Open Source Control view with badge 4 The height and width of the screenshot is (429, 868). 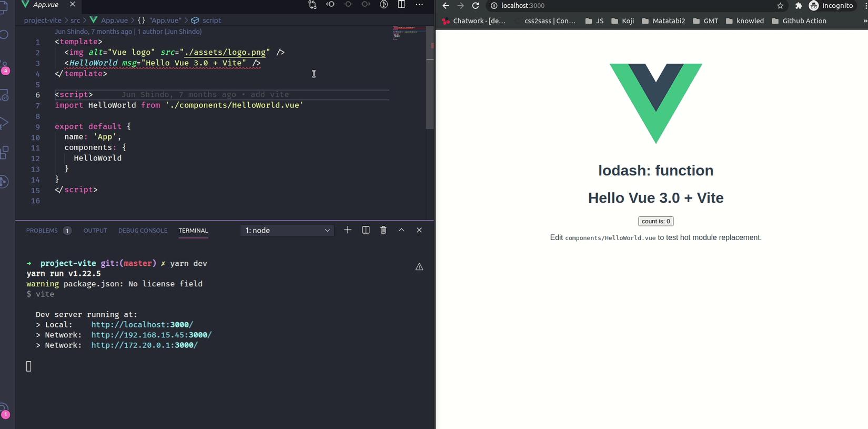(5, 67)
